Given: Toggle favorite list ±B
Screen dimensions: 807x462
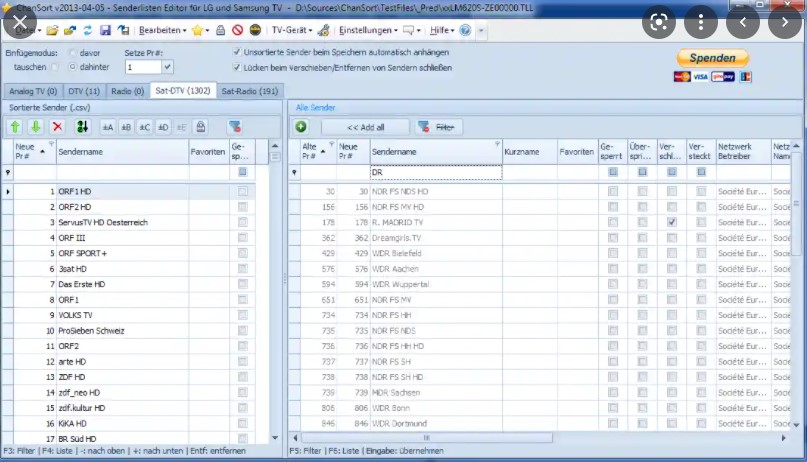Looking at the screenshot, I should (126, 127).
